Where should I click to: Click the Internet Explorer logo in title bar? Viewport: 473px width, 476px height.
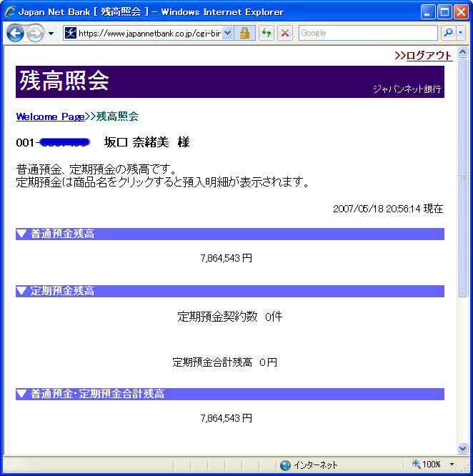pyautogui.click(x=10, y=11)
